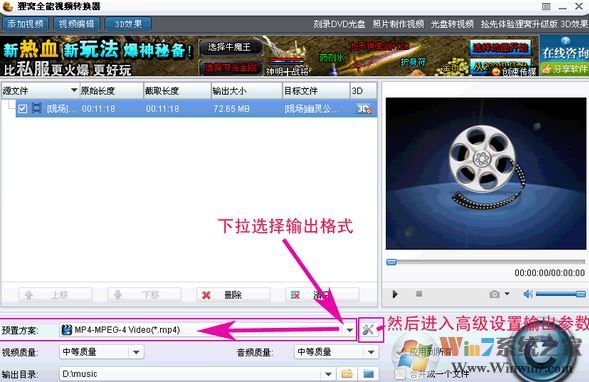Sort by the 截取长度 column header
This screenshot has width=589, height=382.
click(177, 91)
